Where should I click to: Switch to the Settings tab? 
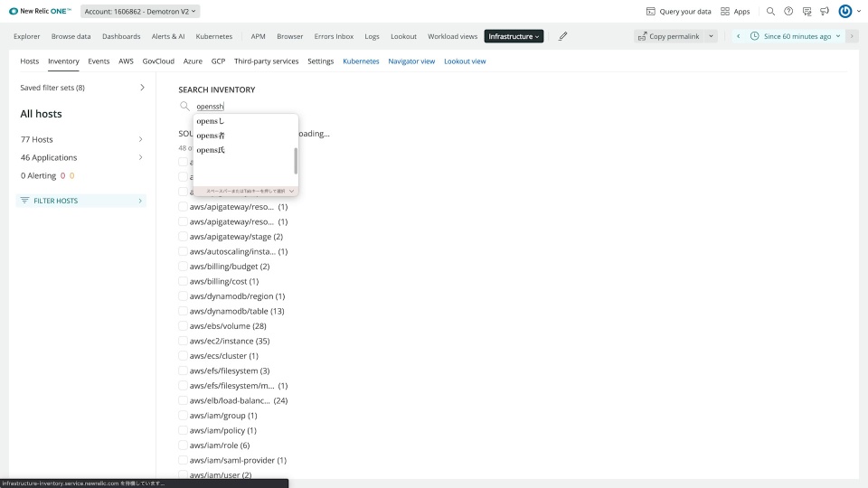pos(320,61)
